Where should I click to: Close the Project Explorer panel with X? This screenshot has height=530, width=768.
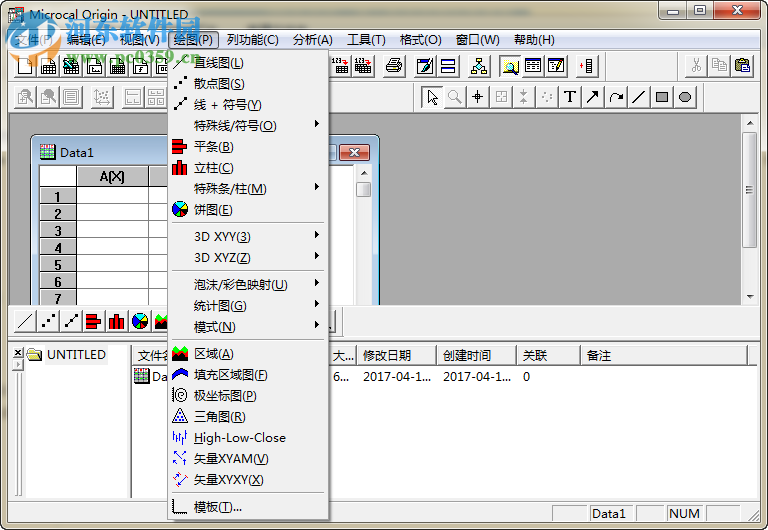18,352
